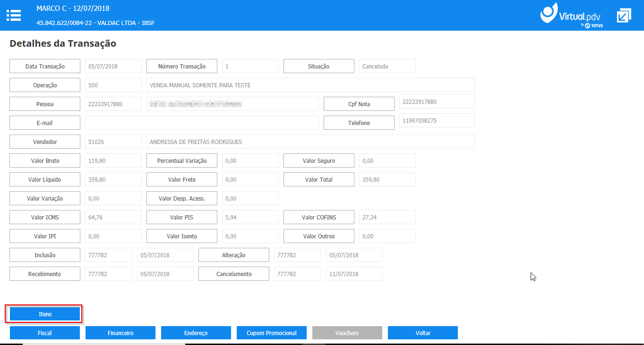The height and width of the screenshot is (345, 644).
Task: Click the Valor PIS field 5,94
Action: tap(250, 217)
